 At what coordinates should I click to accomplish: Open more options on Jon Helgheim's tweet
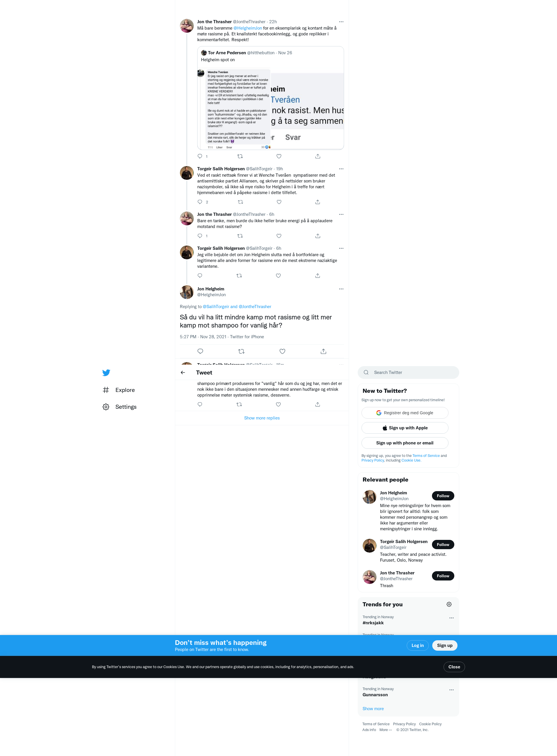[341, 289]
